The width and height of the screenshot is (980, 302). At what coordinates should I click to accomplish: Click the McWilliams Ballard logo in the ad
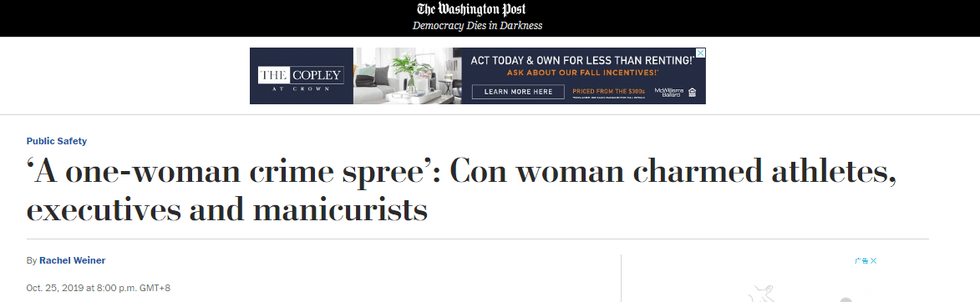coord(668,93)
